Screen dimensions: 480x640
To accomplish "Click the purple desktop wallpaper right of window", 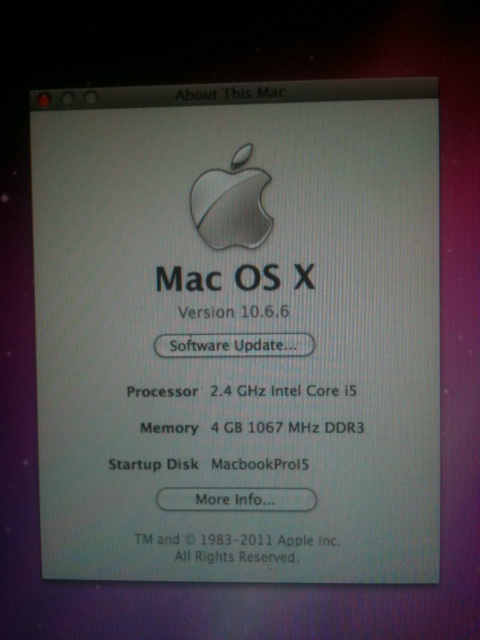I will (460, 327).
